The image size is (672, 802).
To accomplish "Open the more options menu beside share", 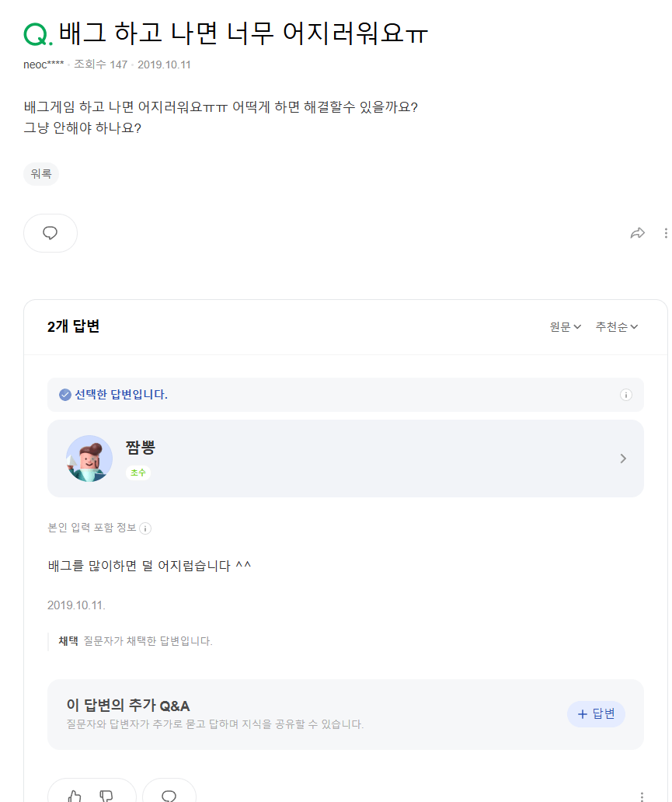I will (666, 233).
